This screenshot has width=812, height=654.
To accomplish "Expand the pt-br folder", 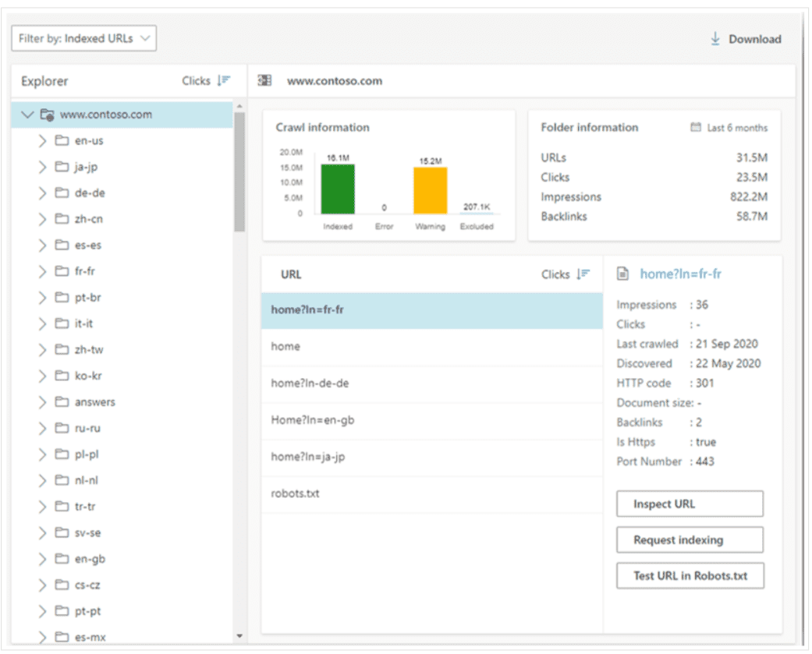I will coord(42,298).
